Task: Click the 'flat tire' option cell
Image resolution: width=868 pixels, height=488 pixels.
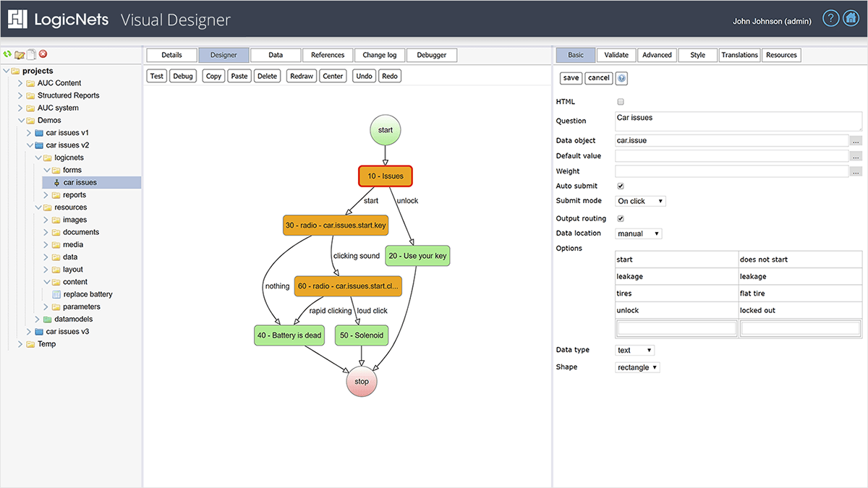Action: pos(800,294)
